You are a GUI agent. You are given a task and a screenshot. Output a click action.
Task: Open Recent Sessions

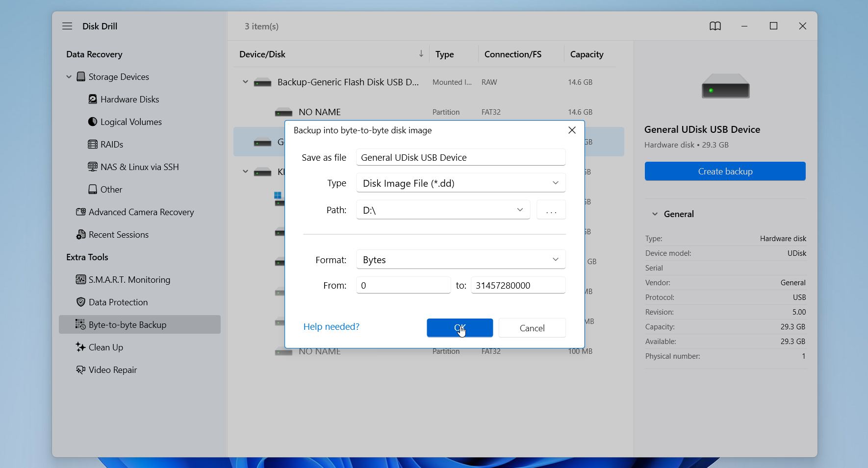point(118,234)
